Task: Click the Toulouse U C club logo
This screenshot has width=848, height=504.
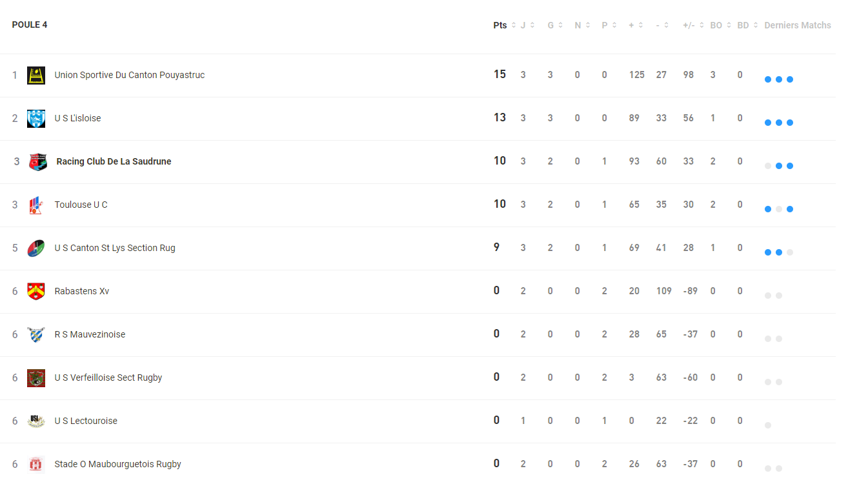Action: 36,205
